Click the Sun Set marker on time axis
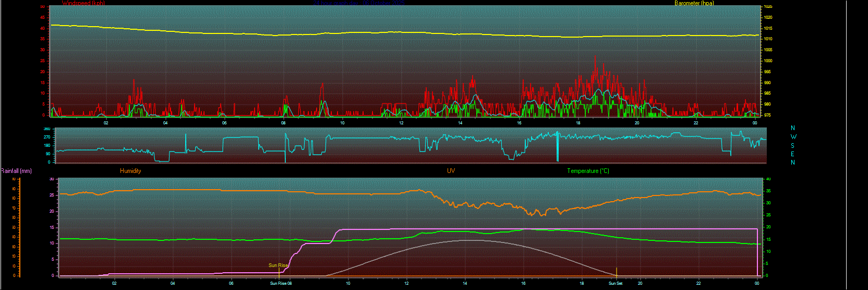 (616, 283)
